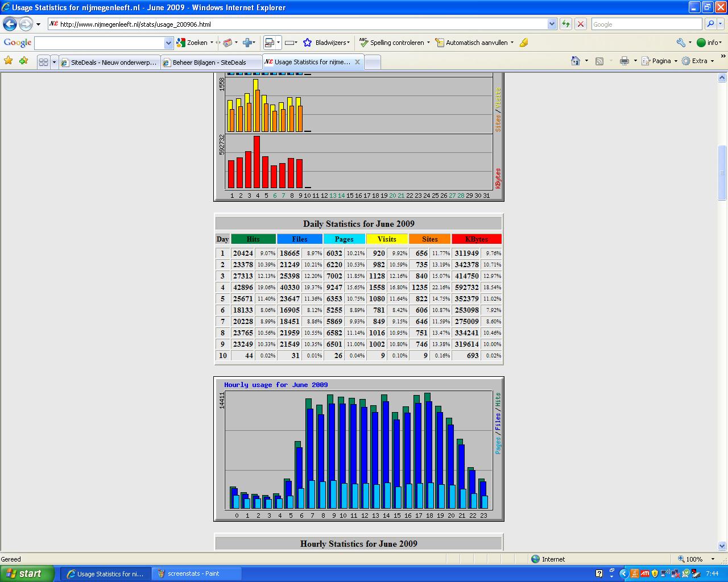Screen dimensions: 728x582
Task: Click the Favorites star icon
Action: [9, 60]
